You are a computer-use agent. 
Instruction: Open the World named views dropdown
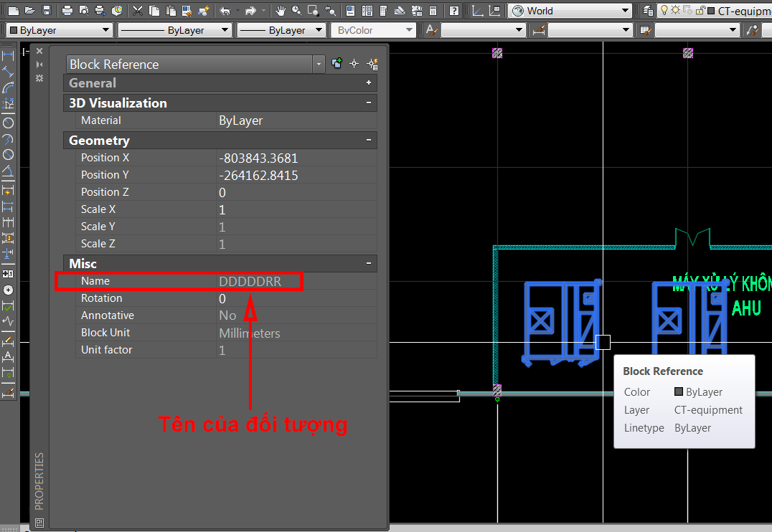coord(623,11)
